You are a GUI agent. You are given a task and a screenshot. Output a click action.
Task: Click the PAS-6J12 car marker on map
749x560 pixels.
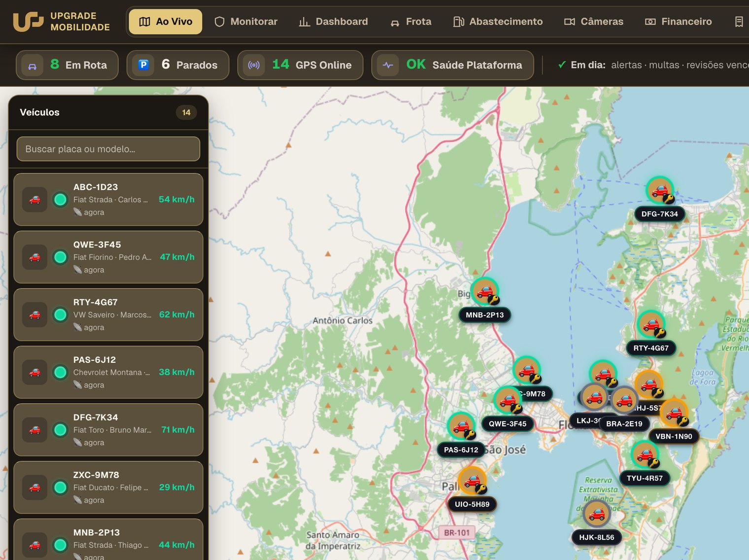click(461, 426)
